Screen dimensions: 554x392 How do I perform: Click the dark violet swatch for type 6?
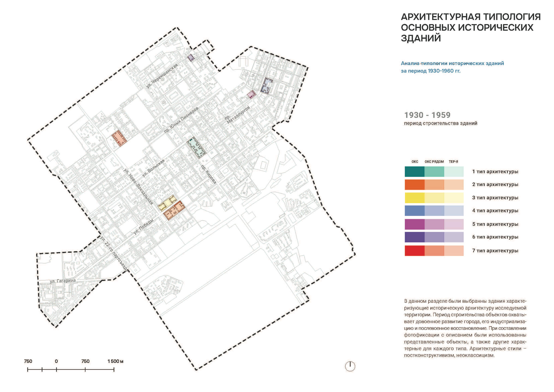point(414,237)
